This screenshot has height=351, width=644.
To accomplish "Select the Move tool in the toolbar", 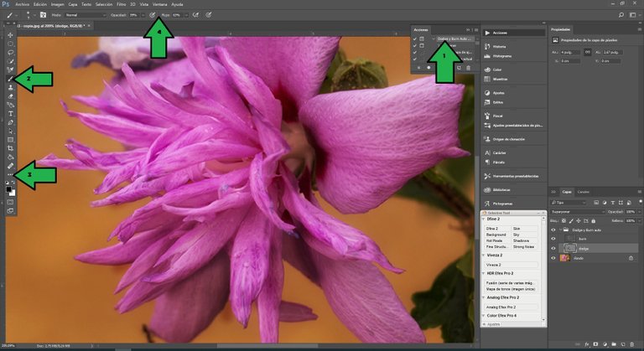I will 10,35.
